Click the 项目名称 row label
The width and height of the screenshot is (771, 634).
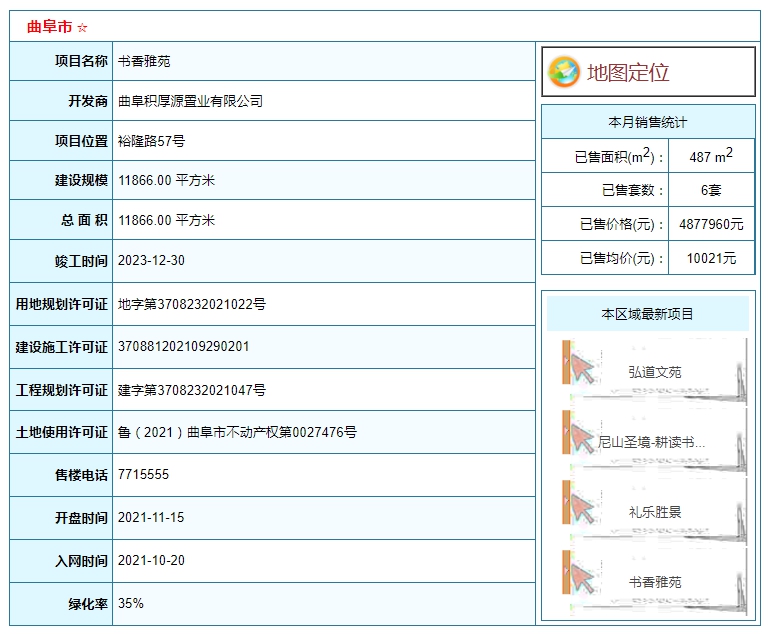point(81,61)
